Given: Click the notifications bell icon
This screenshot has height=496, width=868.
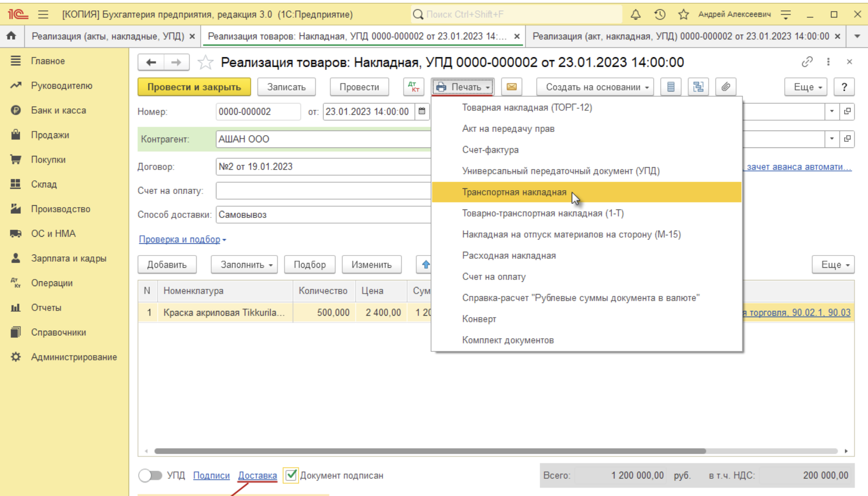Looking at the screenshot, I should (635, 15).
